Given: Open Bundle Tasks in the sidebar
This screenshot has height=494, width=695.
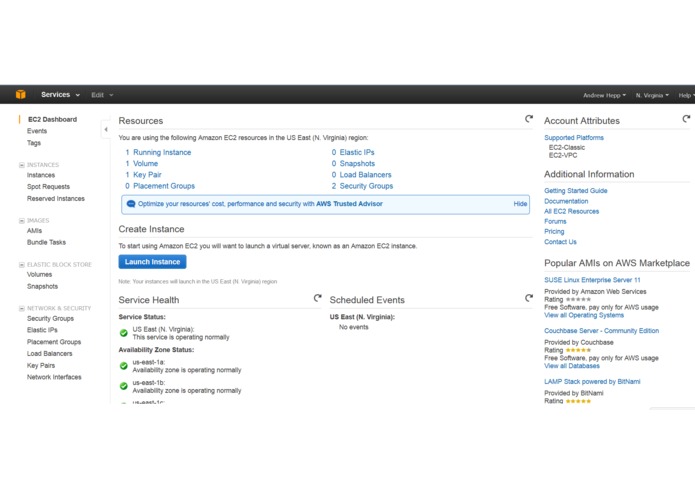Looking at the screenshot, I should (x=46, y=242).
